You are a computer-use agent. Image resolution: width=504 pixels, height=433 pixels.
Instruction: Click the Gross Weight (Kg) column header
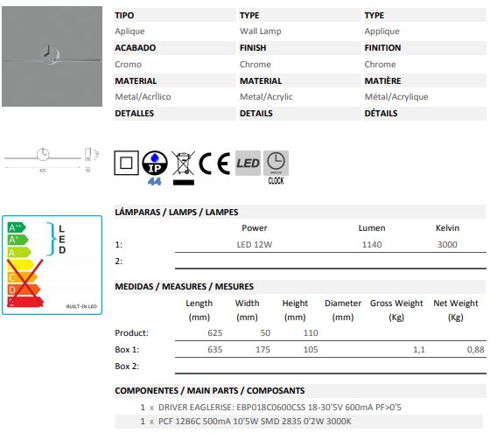pyautogui.click(x=396, y=311)
